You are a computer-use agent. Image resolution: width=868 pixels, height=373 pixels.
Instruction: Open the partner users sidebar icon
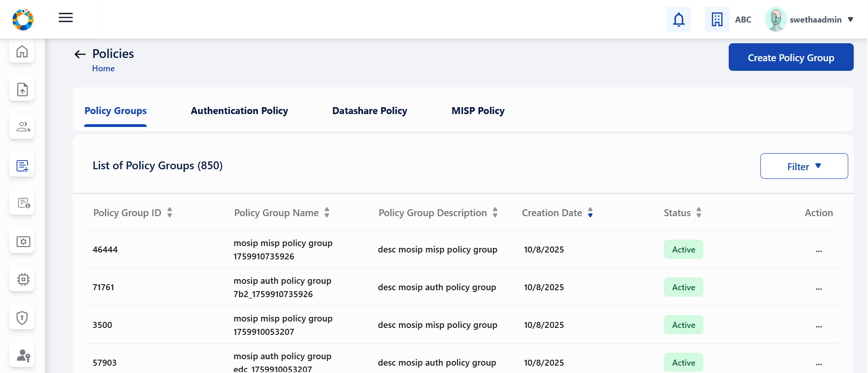(22, 127)
